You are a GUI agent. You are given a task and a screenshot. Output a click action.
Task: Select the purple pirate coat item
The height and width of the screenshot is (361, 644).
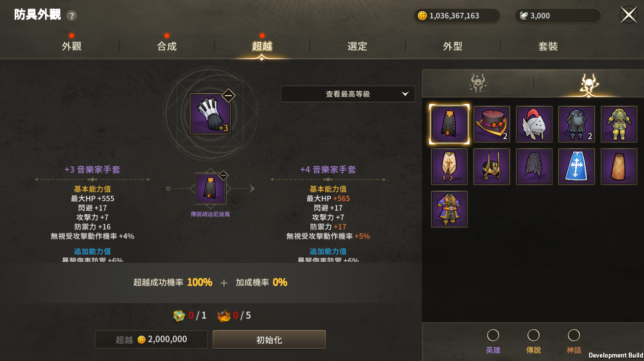[x=449, y=209]
